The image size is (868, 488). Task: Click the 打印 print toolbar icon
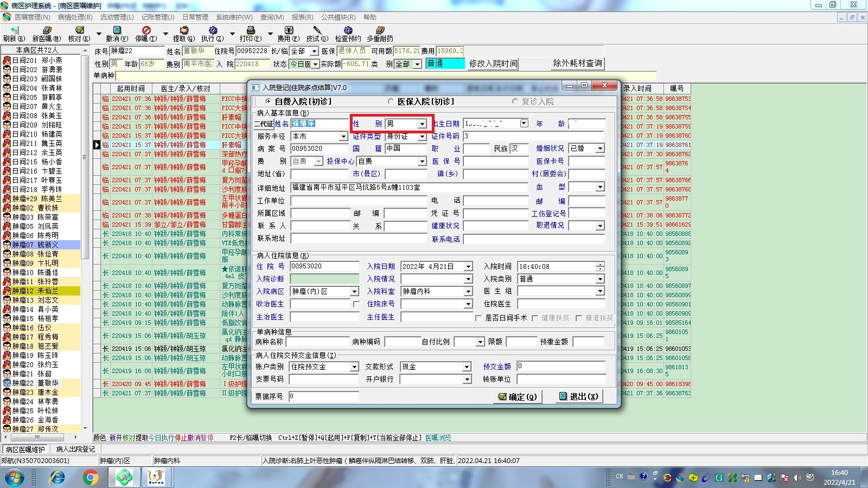point(250,34)
